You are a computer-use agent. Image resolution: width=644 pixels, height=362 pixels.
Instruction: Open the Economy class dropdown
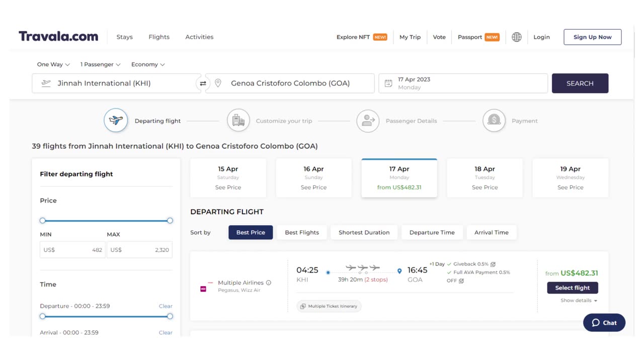148,64
